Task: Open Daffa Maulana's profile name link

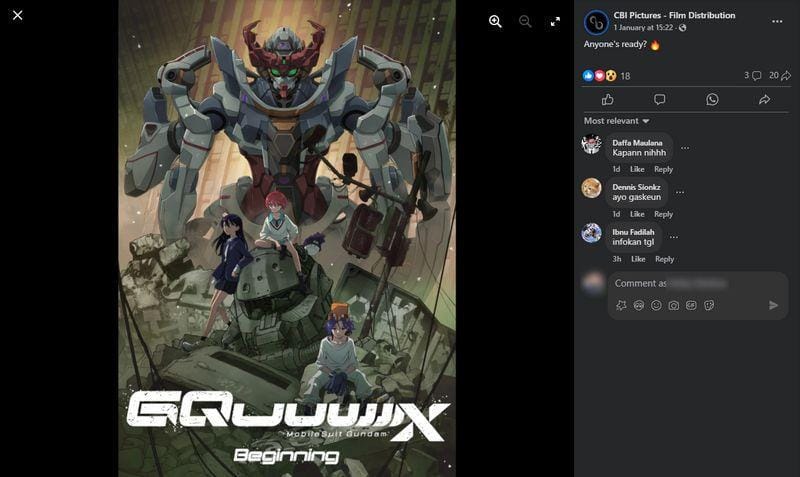Action: [637, 143]
